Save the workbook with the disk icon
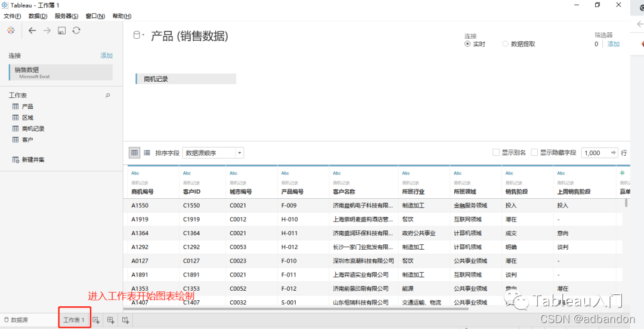 61,30
